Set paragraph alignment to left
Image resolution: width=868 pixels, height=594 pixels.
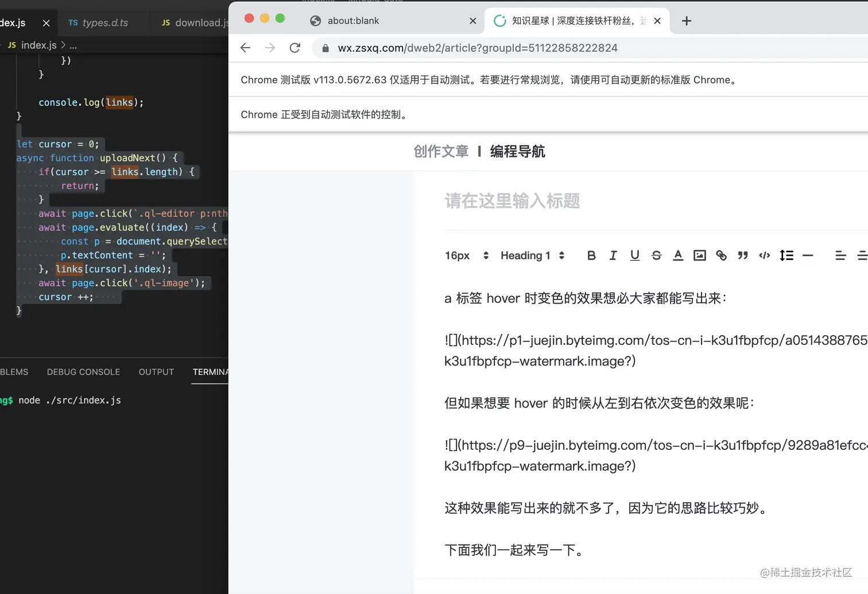840,255
